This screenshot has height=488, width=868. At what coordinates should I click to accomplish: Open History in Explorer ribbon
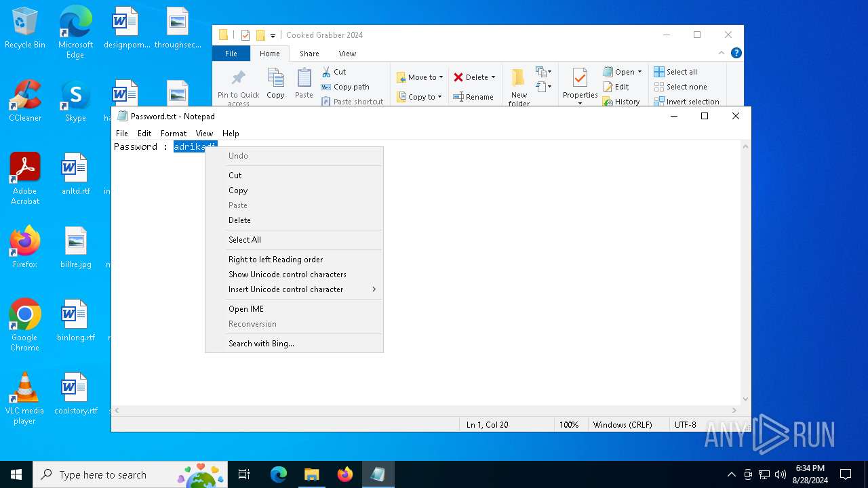(621, 102)
